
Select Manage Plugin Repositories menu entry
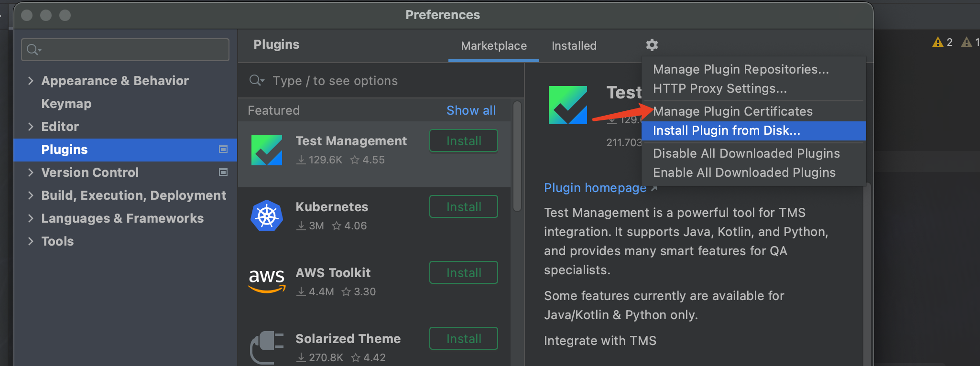coord(740,70)
